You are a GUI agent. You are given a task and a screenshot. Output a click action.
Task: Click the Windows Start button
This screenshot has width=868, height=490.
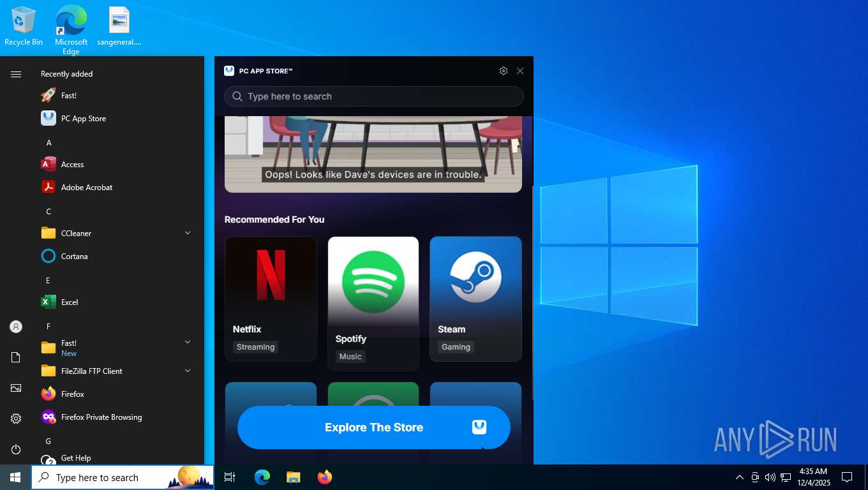click(15, 477)
